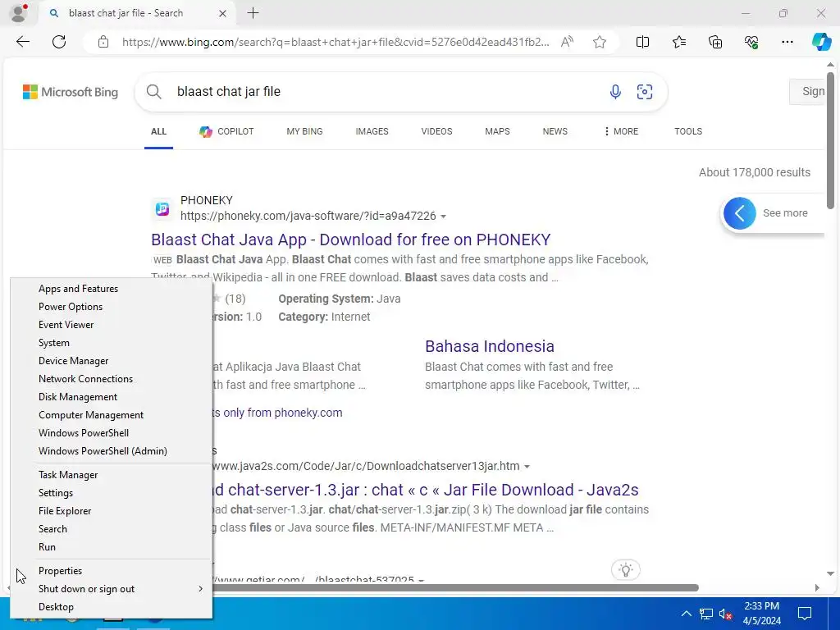Open Browser essentials heart icon
Screen dimensions: 840x630
[x=751, y=42]
